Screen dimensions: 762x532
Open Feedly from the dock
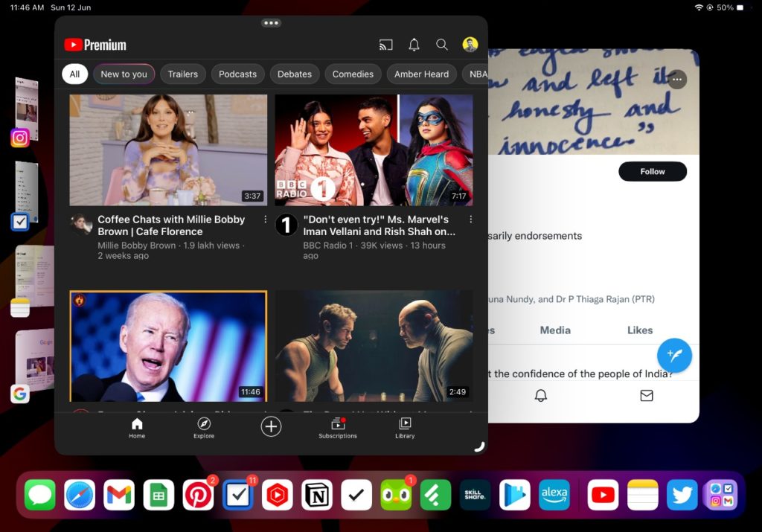435,495
